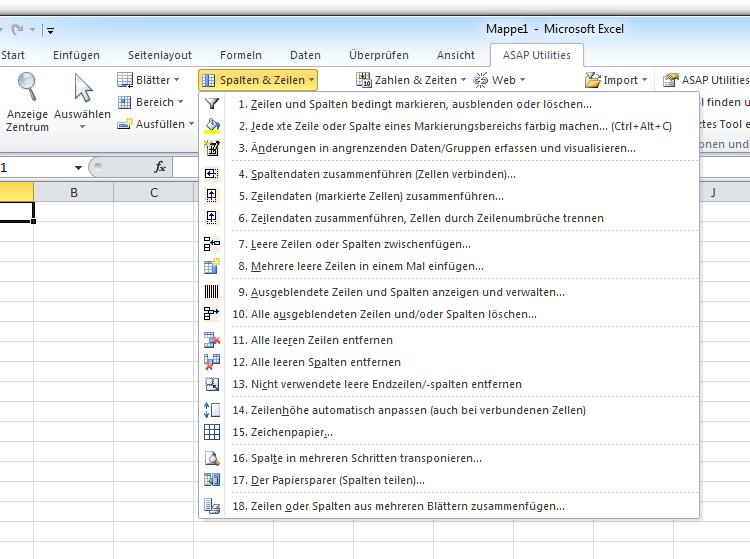Choose Zeichenpapier menu entry
Viewport: 750px width, 559px height.
click(x=449, y=432)
